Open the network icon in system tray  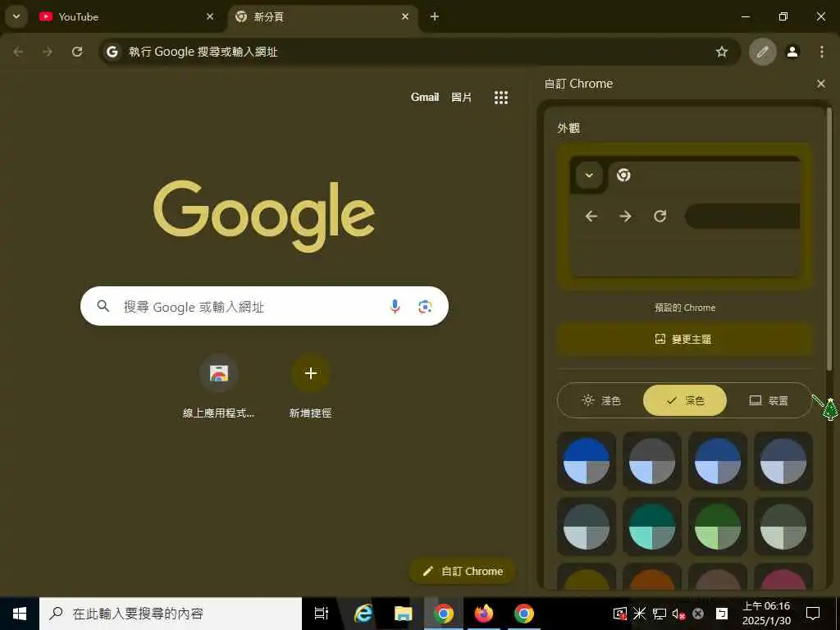[659, 614]
